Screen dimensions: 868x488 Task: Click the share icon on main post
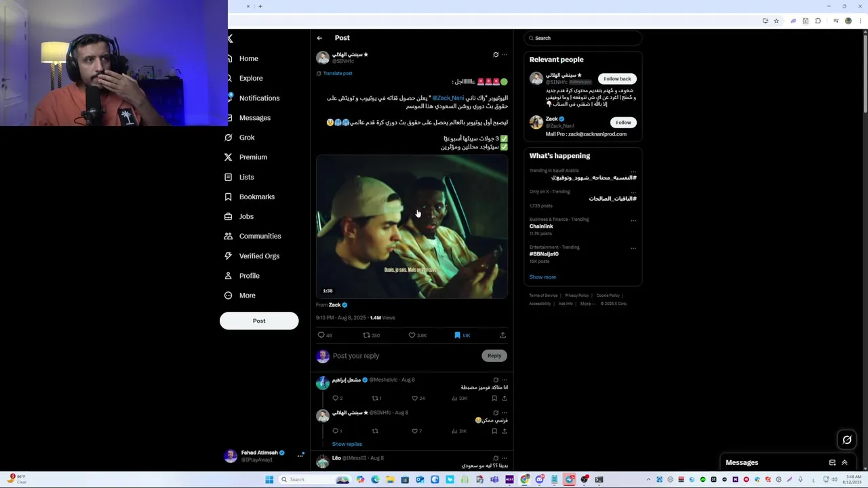click(x=502, y=335)
